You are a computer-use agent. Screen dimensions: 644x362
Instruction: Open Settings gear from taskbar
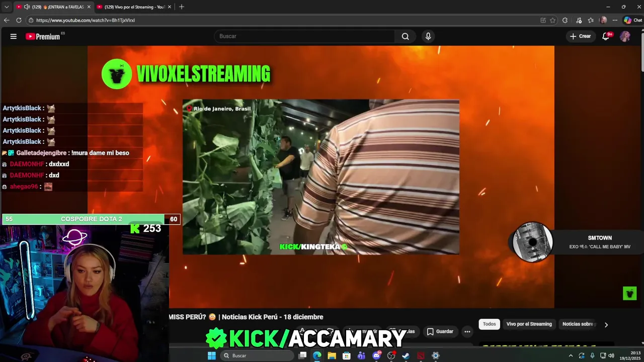436,355
